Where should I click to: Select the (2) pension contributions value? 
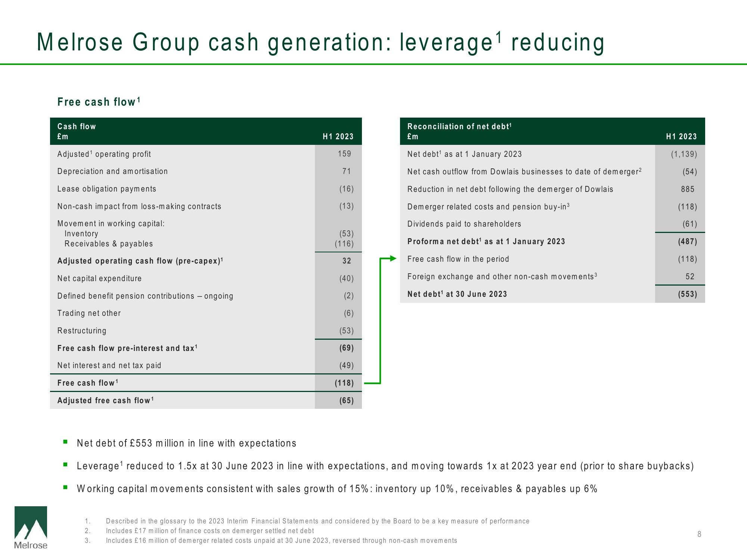pyautogui.click(x=348, y=296)
